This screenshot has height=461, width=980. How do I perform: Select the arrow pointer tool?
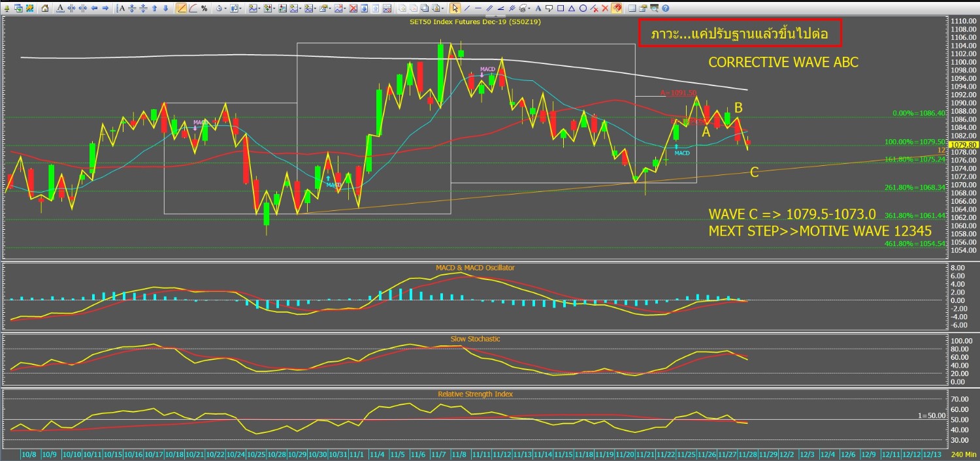(455, 8)
